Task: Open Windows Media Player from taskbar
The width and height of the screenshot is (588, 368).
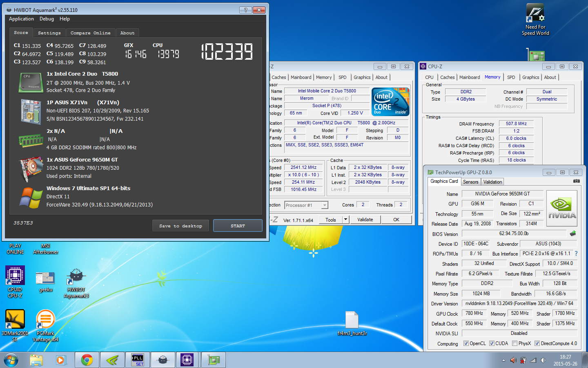Action: [60, 360]
